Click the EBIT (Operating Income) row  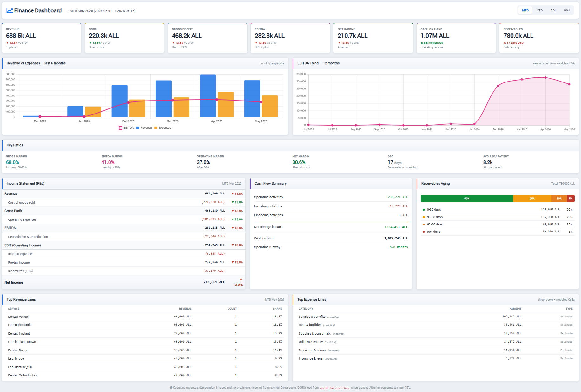point(124,245)
